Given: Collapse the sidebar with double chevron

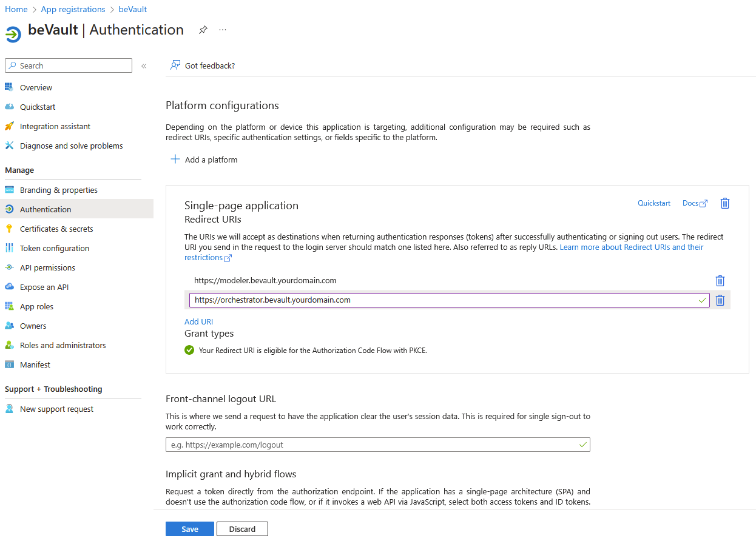Looking at the screenshot, I should (144, 66).
